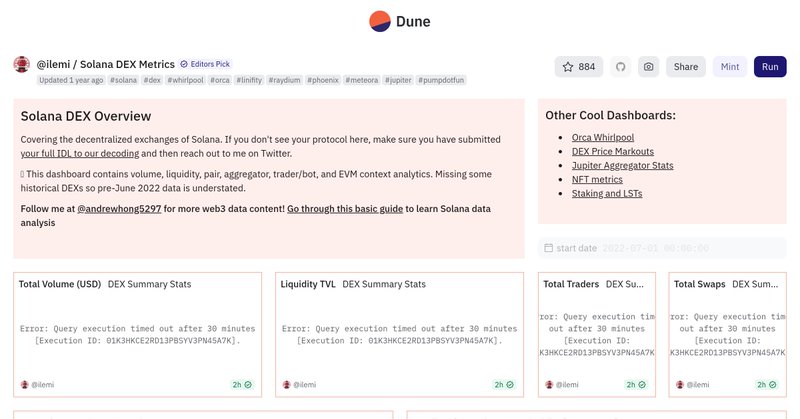Open the @andrewhong5297 Twitter link
Viewport: 800px width, 419px height.
[119, 209]
